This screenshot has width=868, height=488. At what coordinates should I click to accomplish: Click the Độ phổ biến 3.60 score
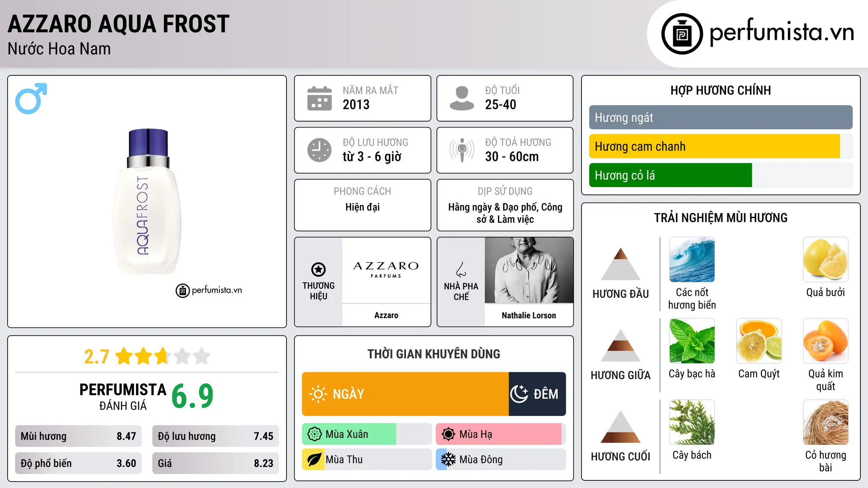78,463
